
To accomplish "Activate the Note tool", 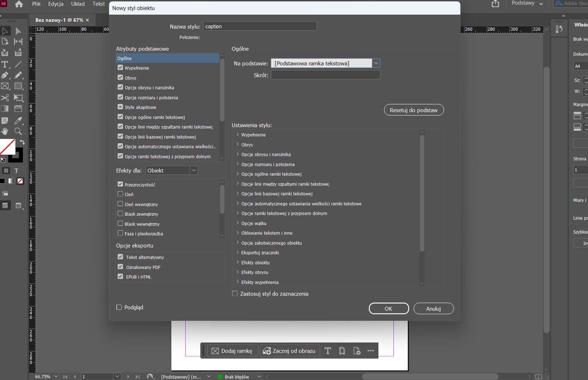I will (5, 120).
